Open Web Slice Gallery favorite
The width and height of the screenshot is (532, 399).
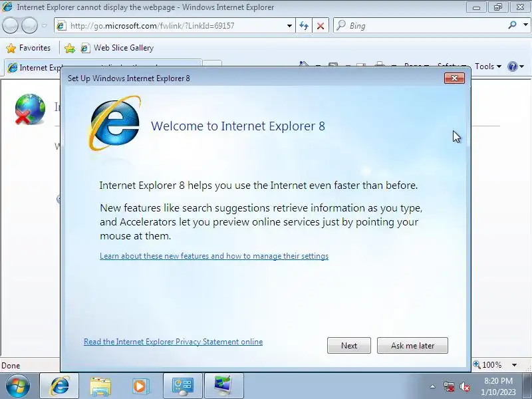(117, 48)
